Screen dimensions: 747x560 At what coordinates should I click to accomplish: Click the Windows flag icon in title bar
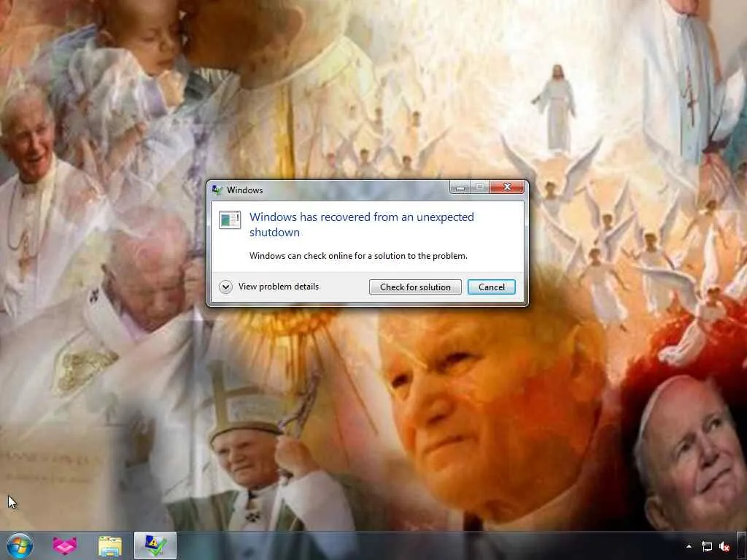tap(217, 190)
